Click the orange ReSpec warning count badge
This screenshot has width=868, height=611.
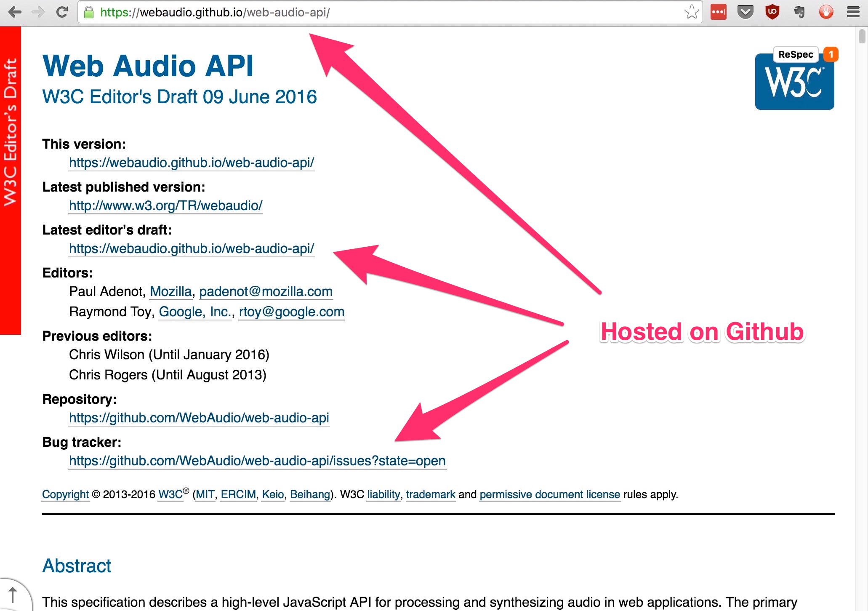pos(831,54)
